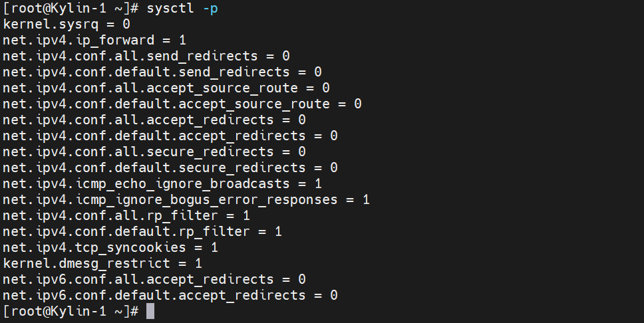Select the net.ipv4.conf.all.rp_filter line
This screenshot has height=323, width=644.
[126, 215]
